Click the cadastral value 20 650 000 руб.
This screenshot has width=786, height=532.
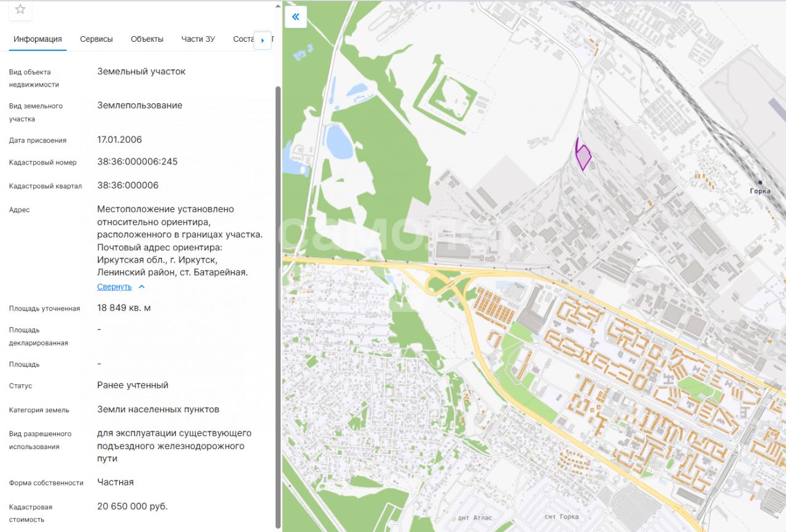pos(133,506)
